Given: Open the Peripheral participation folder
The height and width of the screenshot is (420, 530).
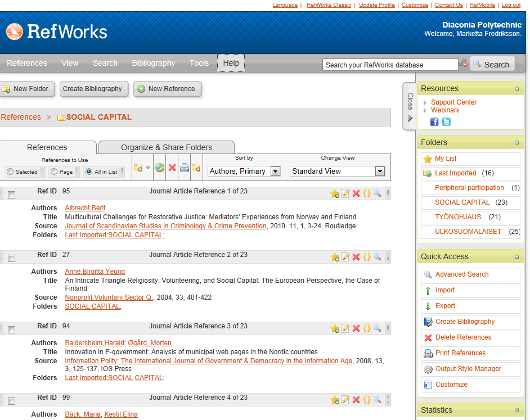Looking at the screenshot, I should click(x=470, y=188).
